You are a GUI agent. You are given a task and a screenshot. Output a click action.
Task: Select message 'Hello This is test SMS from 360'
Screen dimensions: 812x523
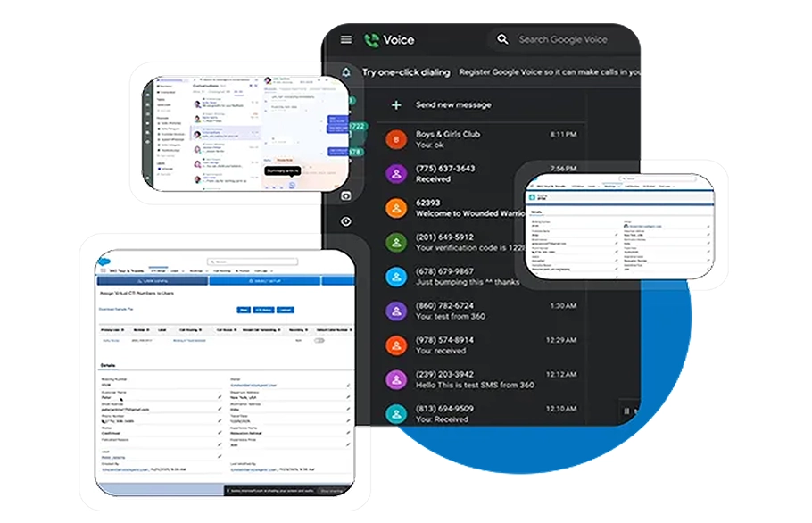tap(475, 386)
